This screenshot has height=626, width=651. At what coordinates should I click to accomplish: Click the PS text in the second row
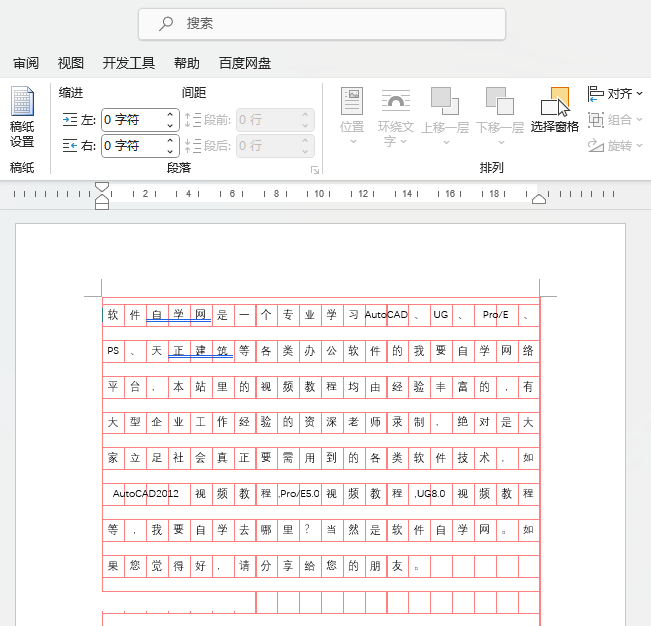pyautogui.click(x=113, y=351)
